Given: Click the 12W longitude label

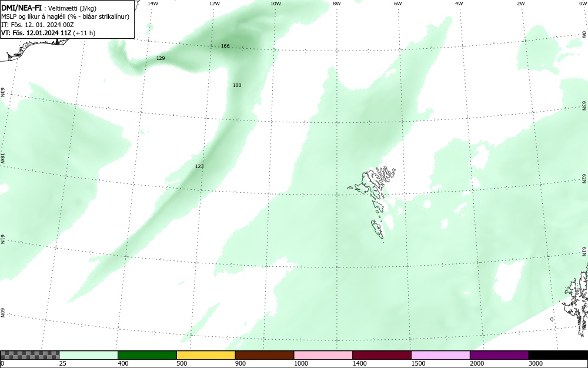Looking at the screenshot, I should pos(215,4).
